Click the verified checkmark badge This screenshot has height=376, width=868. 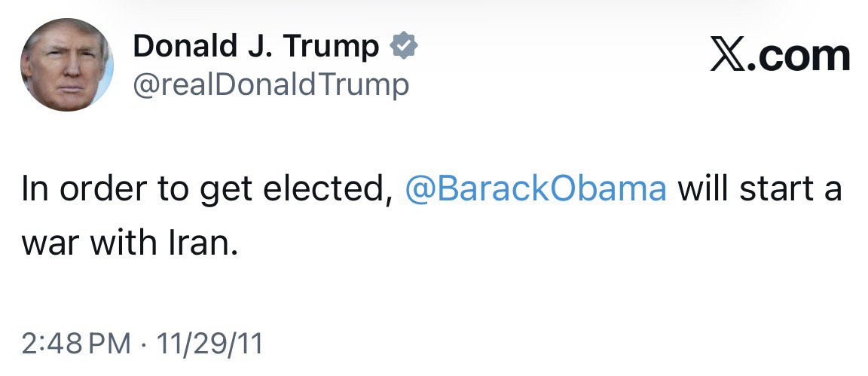coord(403,47)
